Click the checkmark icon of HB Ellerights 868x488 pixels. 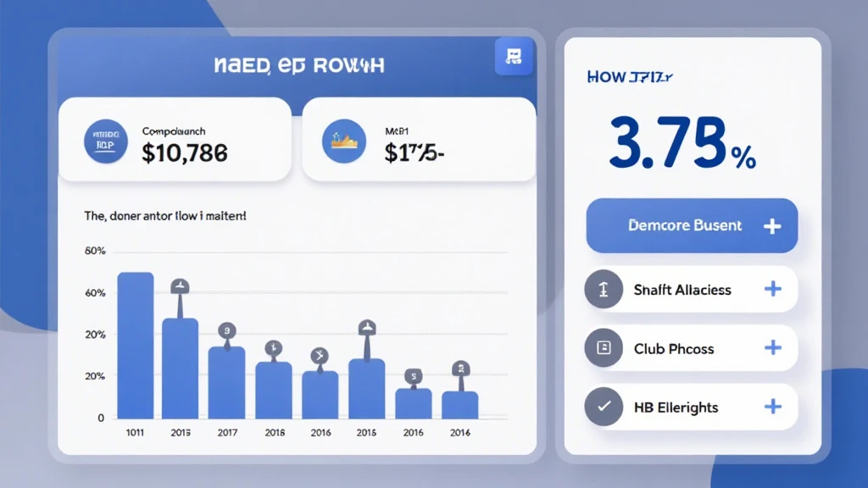point(604,407)
